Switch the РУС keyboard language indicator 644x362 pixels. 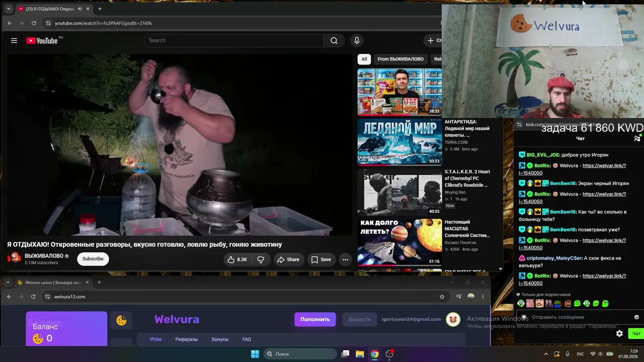tap(580, 354)
